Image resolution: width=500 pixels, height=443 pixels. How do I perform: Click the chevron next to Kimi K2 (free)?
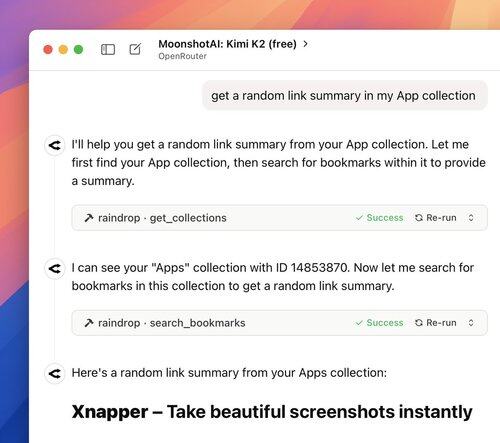(x=305, y=44)
